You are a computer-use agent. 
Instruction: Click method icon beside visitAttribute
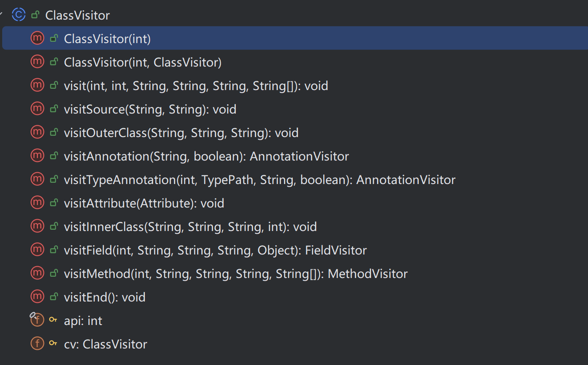click(37, 203)
